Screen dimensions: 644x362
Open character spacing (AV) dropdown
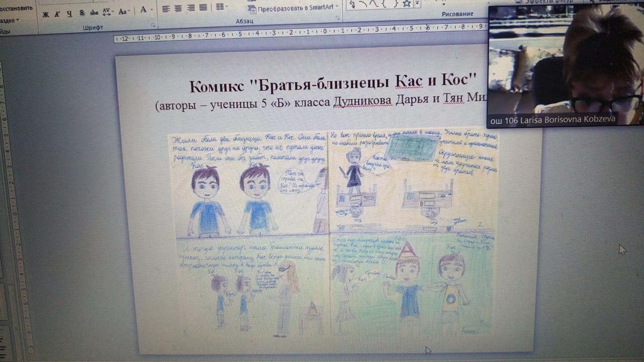point(108,12)
